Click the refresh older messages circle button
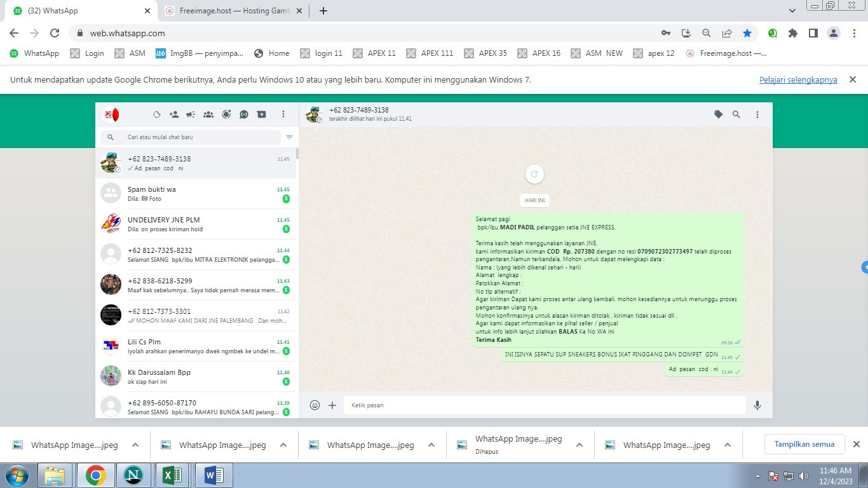Screen dimensions: 868x488 pyautogui.click(x=534, y=173)
